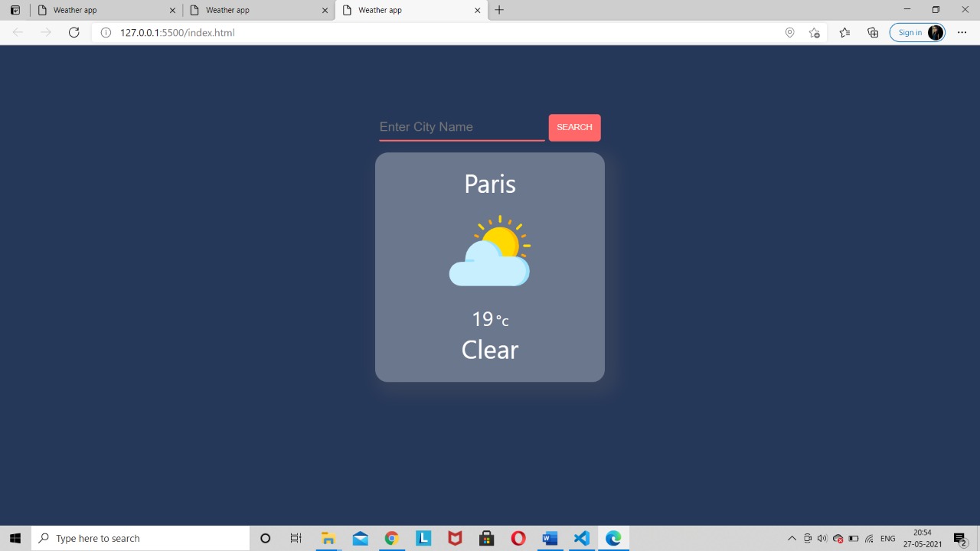This screenshot has height=551, width=980.
Task: Open McAfee from the taskbar
Action: 455,538
